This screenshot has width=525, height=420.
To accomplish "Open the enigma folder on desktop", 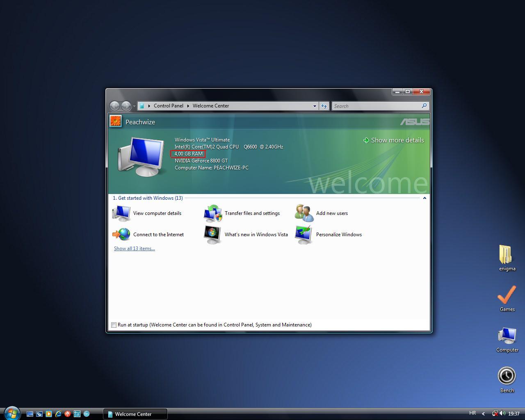I will click(507, 258).
